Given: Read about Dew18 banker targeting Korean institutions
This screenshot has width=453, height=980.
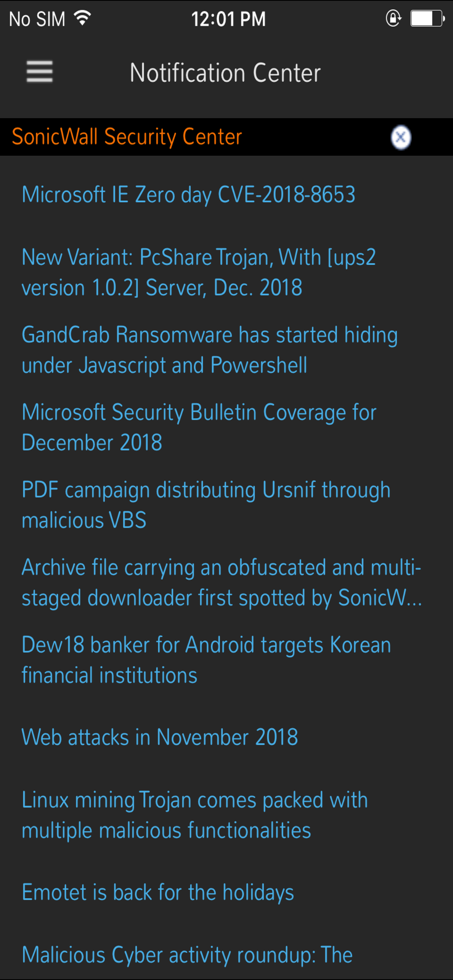Looking at the screenshot, I should (x=206, y=660).
